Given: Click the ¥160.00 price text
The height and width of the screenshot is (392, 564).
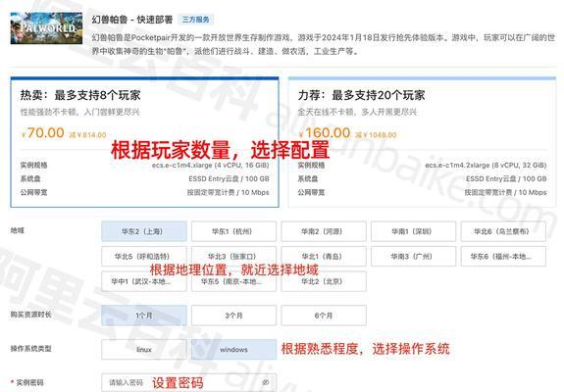Looking at the screenshot, I should coord(324,133).
